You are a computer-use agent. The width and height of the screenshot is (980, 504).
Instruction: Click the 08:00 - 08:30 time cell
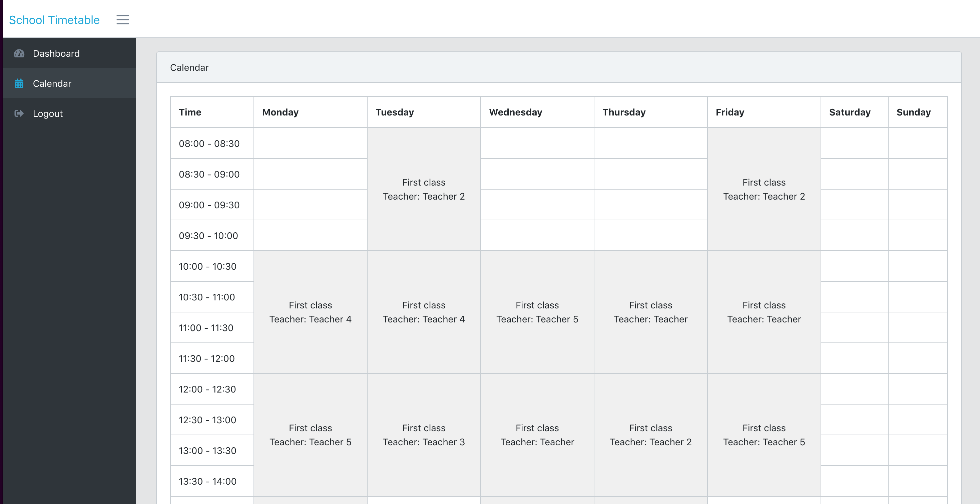coord(209,144)
